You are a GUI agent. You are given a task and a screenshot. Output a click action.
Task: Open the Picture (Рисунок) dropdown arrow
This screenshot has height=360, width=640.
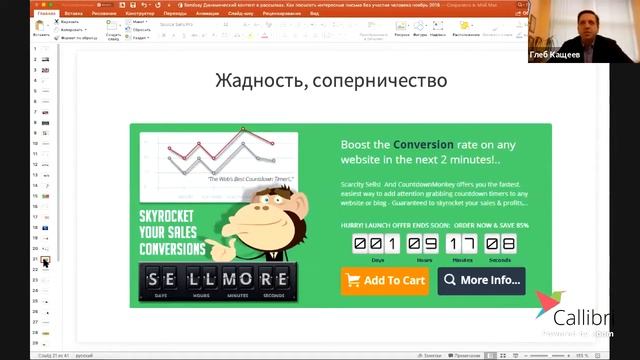tap(409, 26)
